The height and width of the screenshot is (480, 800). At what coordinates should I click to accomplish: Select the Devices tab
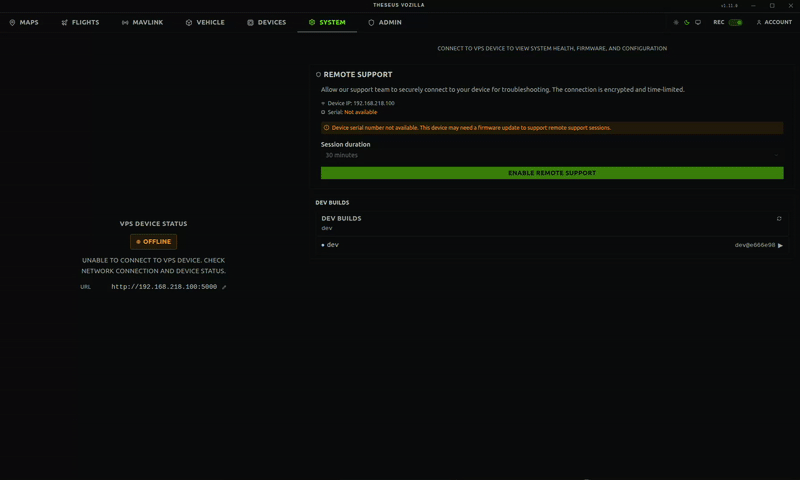266,22
